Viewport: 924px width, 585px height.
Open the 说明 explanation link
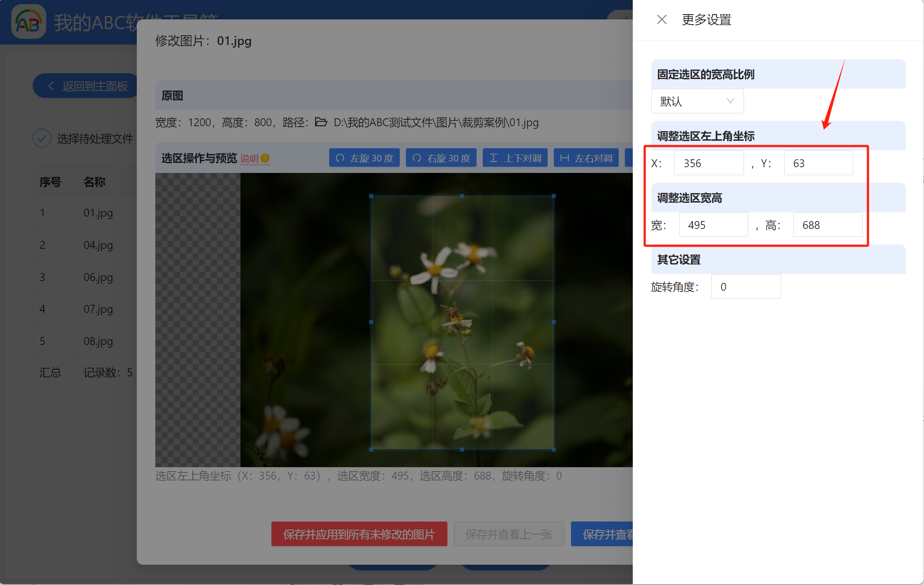click(249, 159)
